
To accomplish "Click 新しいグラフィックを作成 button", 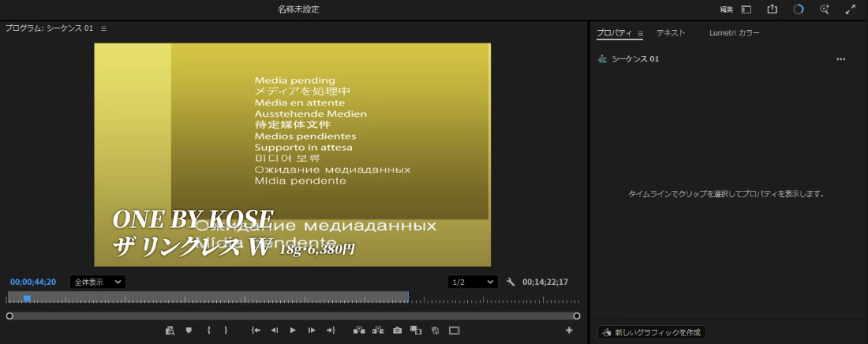I will coord(652,333).
